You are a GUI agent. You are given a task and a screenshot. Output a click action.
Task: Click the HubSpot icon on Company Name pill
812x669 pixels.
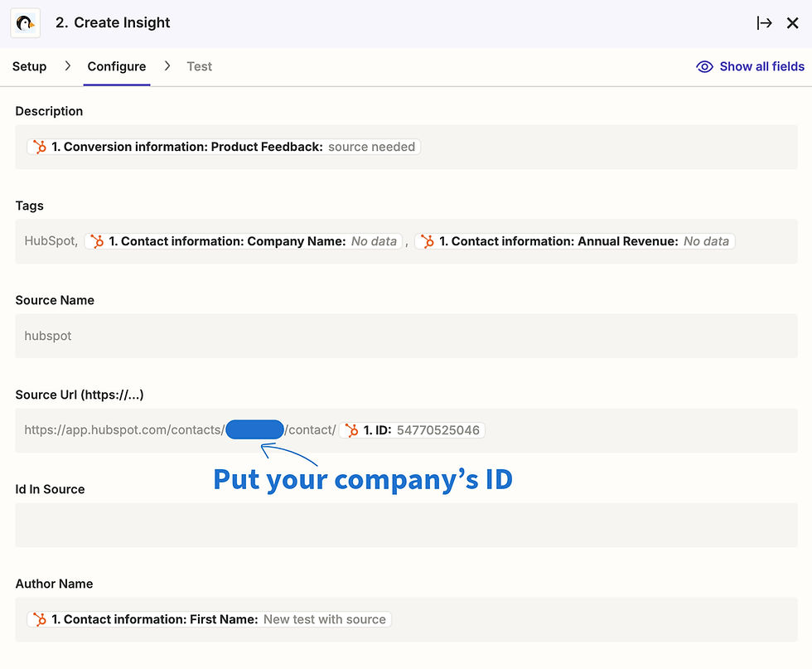tap(97, 241)
